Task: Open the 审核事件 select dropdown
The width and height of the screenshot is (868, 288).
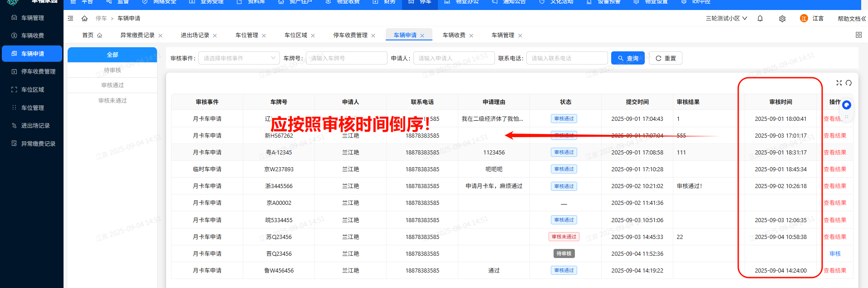Action: pos(239,58)
